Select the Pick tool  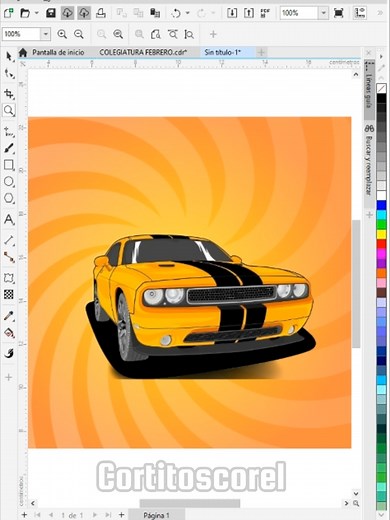pos(9,56)
